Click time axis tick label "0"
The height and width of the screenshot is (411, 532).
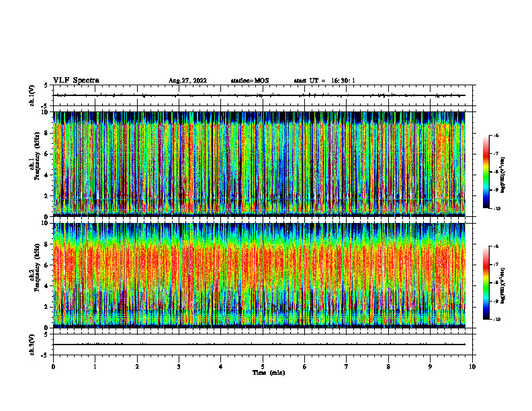pos(53,367)
